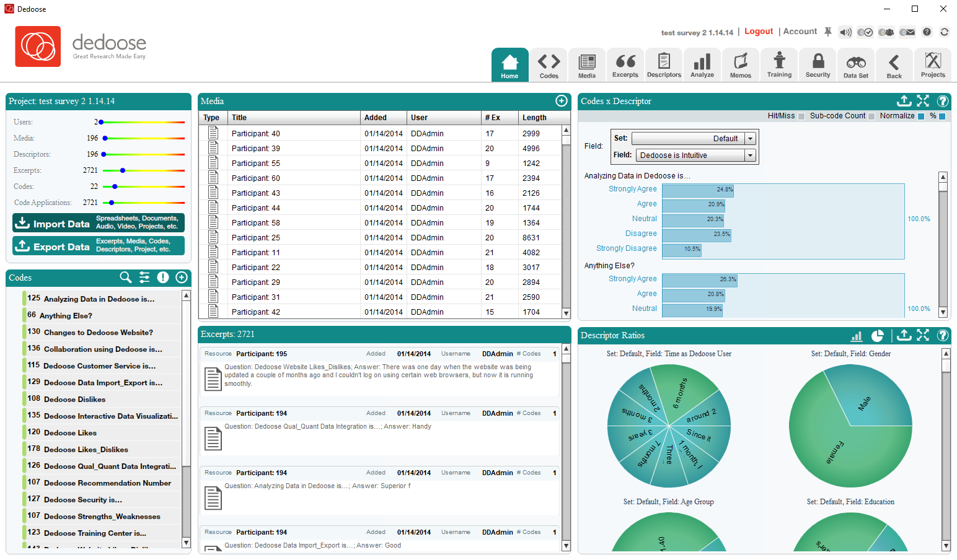Search codes with the magnifier icon
Viewport: 957px width, 560px height.
126,278
